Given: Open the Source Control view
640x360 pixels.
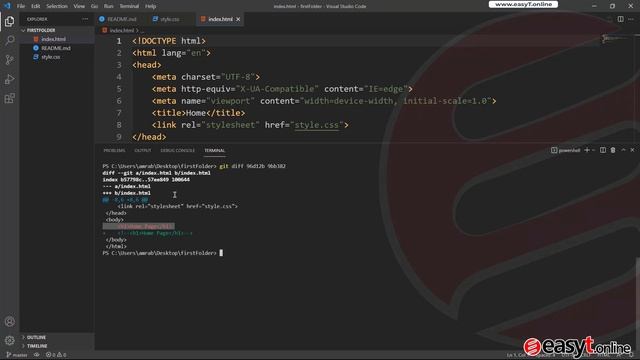Looking at the screenshot, I should [x=9, y=60].
